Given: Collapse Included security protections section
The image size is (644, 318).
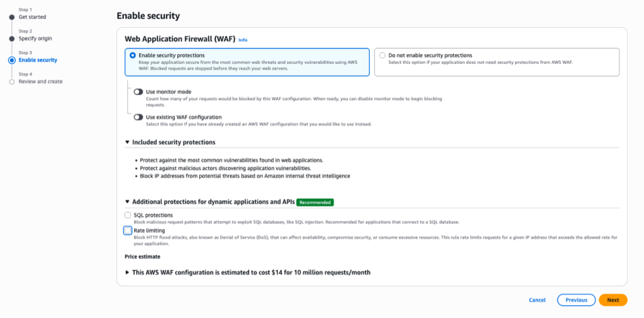Looking at the screenshot, I should coord(128,142).
